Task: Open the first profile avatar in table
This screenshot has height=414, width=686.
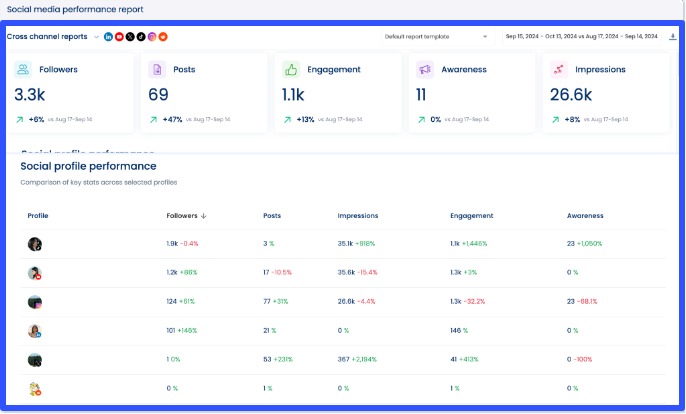Action: click(x=35, y=244)
